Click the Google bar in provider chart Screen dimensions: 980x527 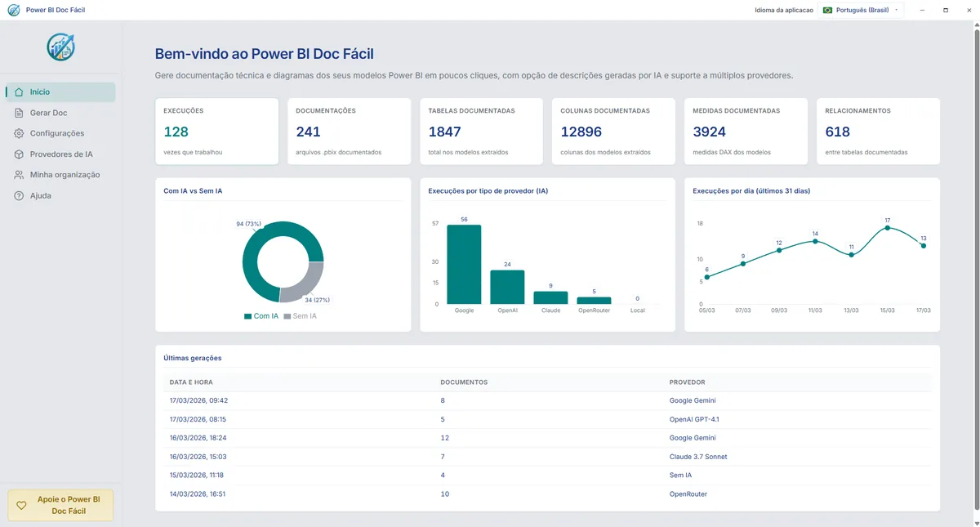tap(464, 265)
